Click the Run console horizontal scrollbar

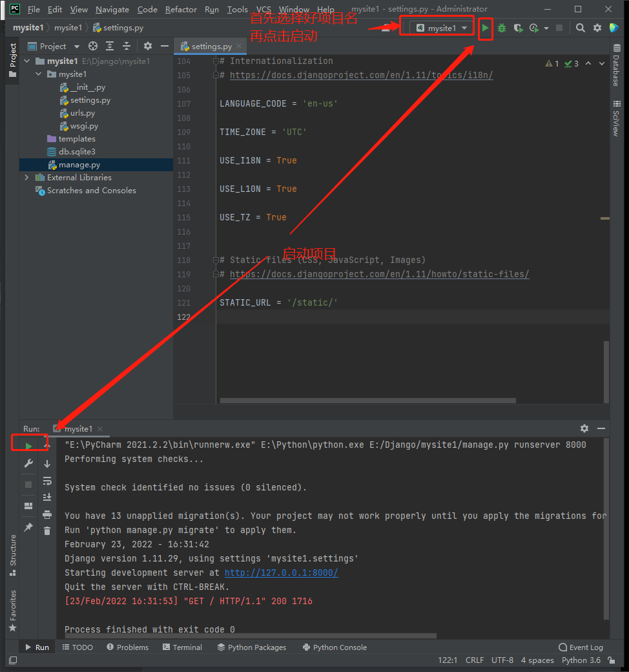point(250,636)
